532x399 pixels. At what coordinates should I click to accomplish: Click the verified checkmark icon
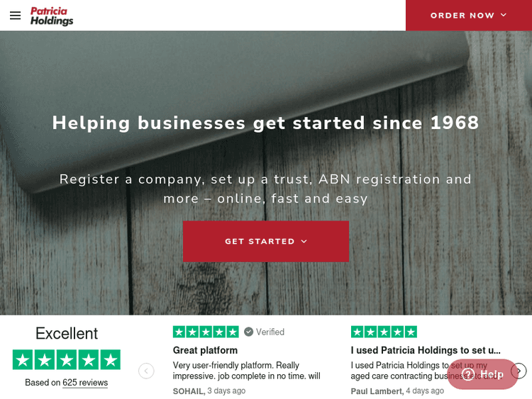248,332
